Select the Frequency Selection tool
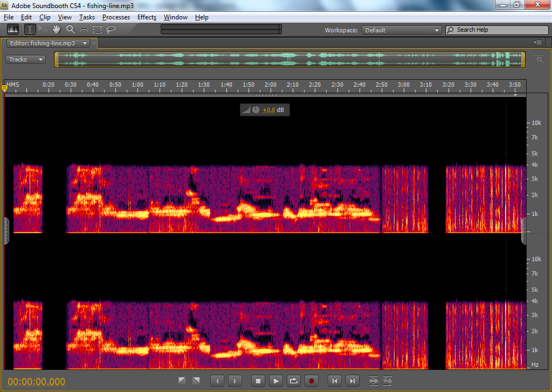The width and height of the screenshot is (552, 392). [84, 30]
